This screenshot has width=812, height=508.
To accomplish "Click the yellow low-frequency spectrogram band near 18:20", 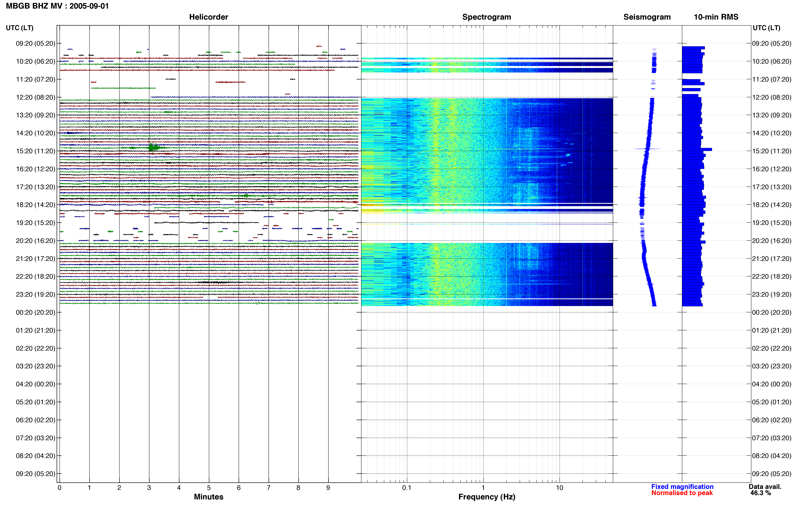I will pos(372,205).
